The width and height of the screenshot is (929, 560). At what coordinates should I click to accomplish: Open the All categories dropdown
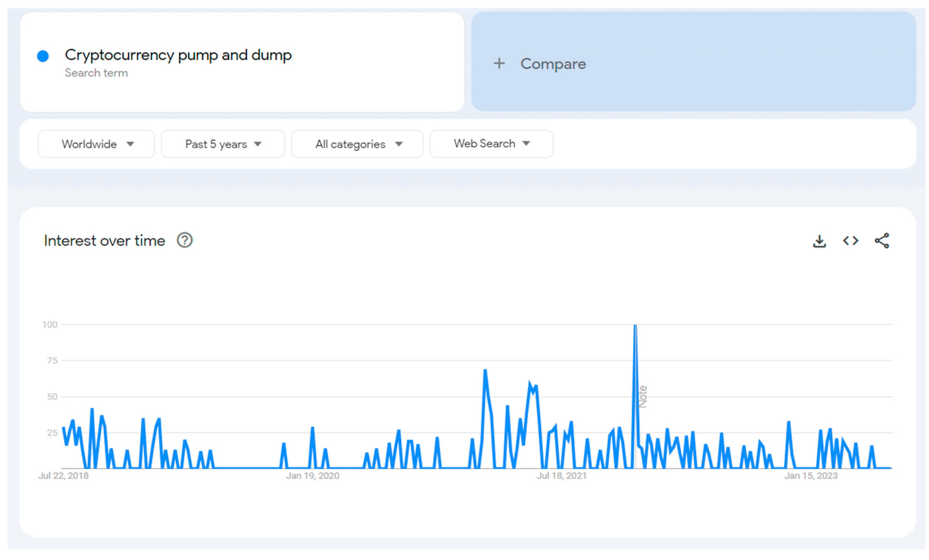click(357, 144)
